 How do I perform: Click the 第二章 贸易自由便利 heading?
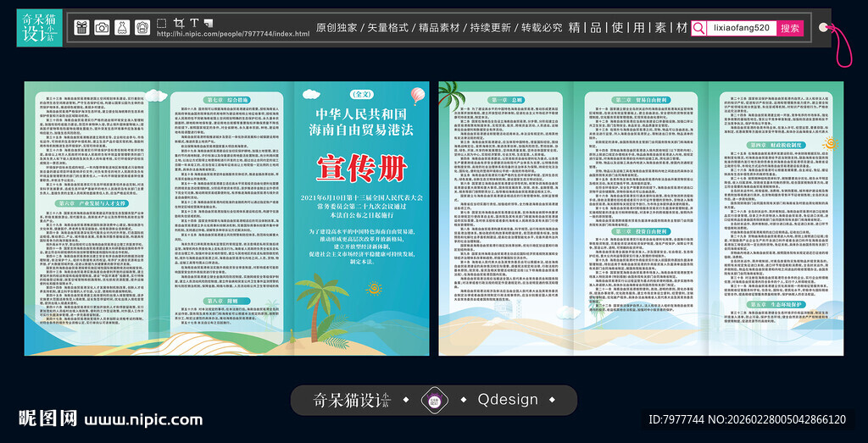pos(642,100)
